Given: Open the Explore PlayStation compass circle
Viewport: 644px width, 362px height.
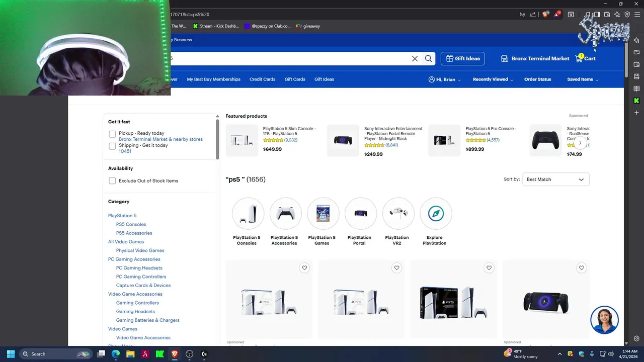Looking at the screenshot, I should [436, 213].
